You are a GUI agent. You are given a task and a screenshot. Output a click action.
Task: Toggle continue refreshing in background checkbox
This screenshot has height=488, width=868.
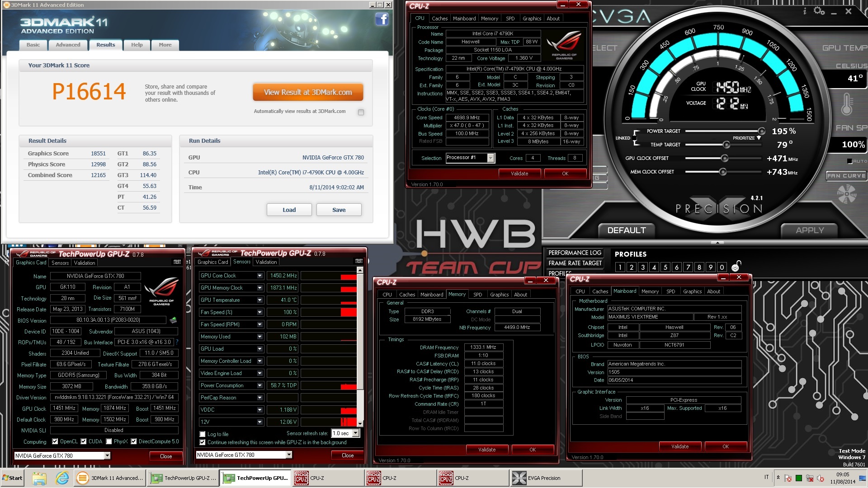coord(203,442)
